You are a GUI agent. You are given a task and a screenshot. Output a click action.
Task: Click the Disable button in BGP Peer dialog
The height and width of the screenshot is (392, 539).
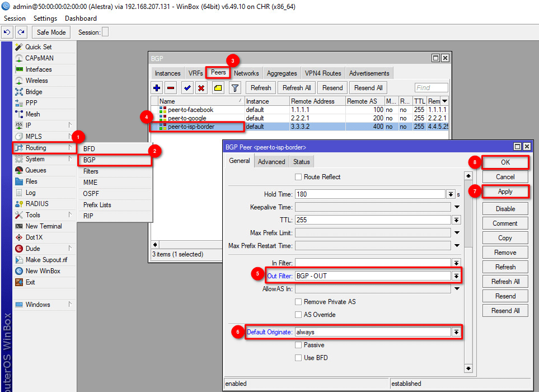click(505, 209)
